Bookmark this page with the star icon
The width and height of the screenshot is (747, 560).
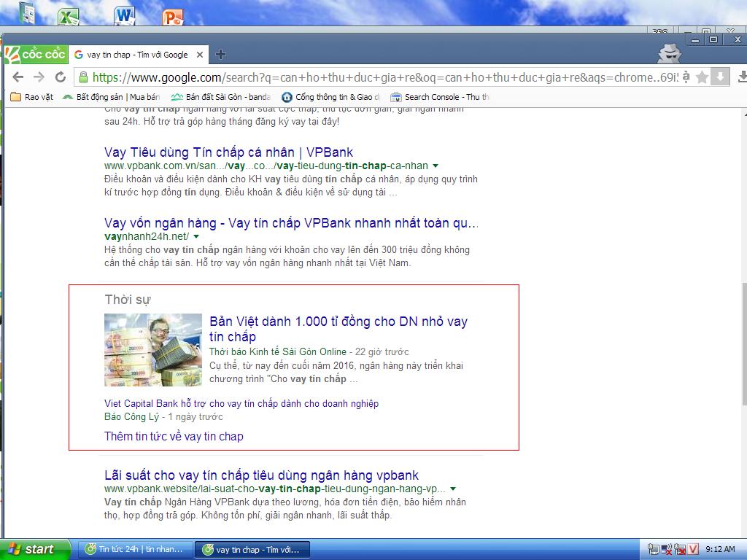coord(702,77)
